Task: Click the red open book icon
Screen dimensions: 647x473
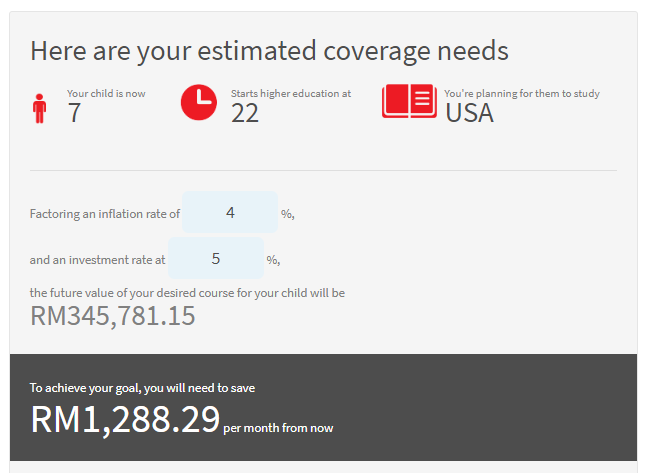Action: coord(409,101)
